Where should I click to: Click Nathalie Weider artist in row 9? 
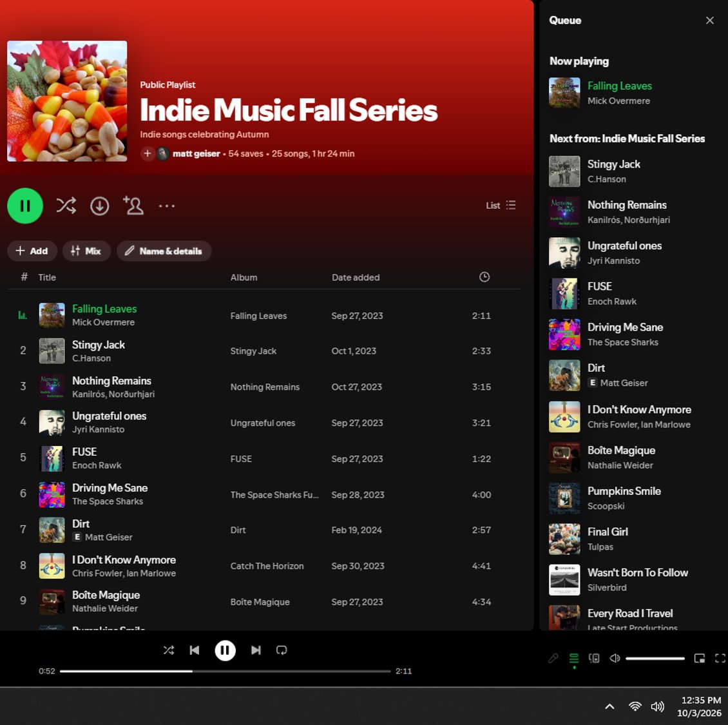point(105,608)
